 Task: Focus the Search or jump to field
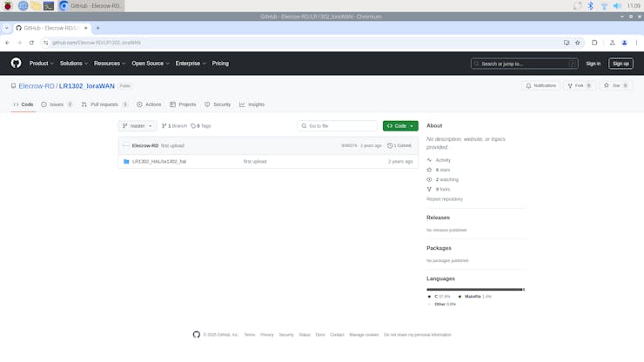pyautogui.click(x=525, y=64)
